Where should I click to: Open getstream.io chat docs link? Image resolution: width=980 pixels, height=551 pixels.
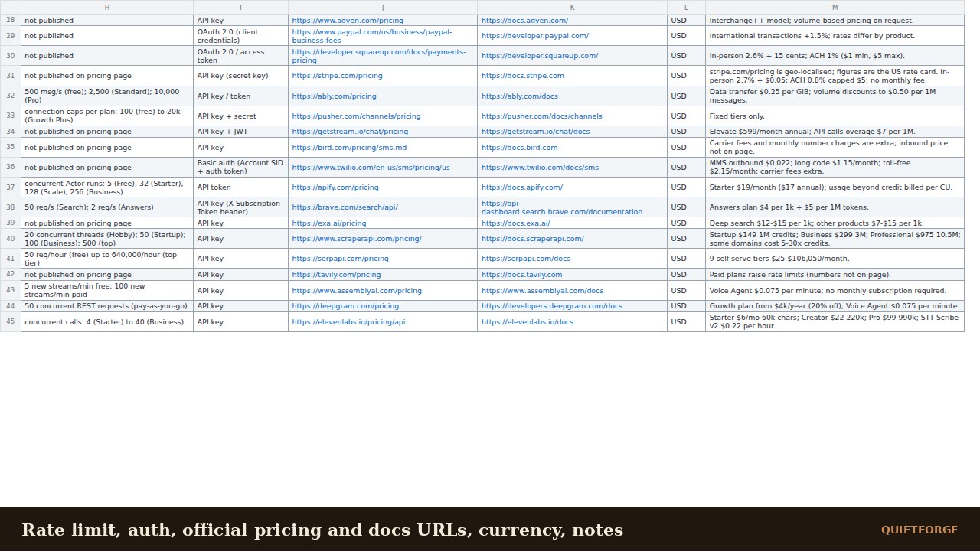536,132
